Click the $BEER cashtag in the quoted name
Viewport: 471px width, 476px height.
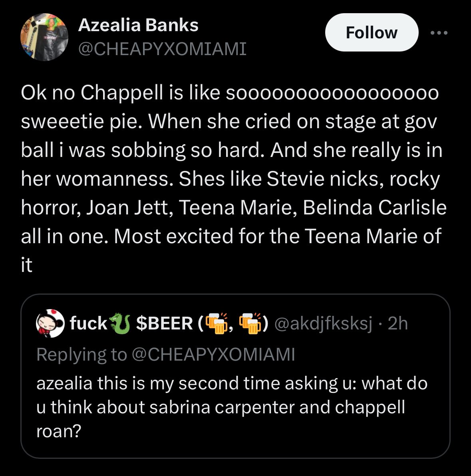click(164, 323)
